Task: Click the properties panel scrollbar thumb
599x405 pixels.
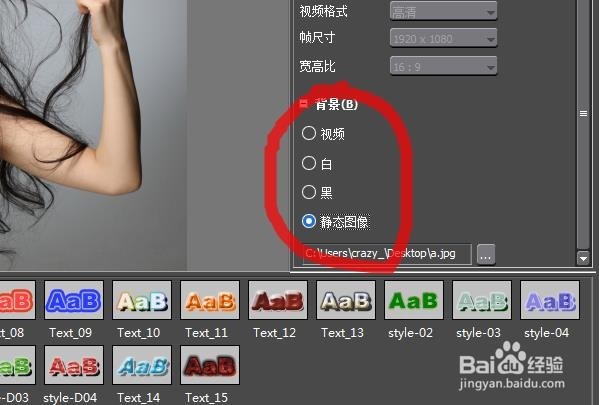Action: tap(583, 113)
